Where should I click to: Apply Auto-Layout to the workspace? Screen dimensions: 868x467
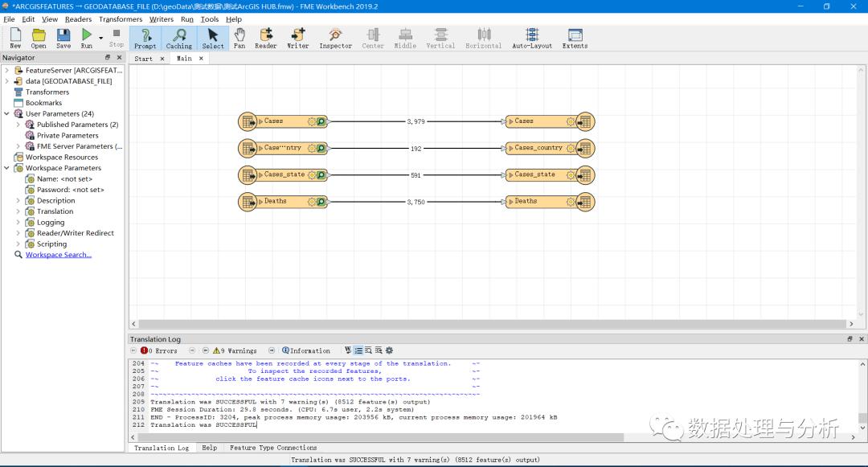[532, 36]
